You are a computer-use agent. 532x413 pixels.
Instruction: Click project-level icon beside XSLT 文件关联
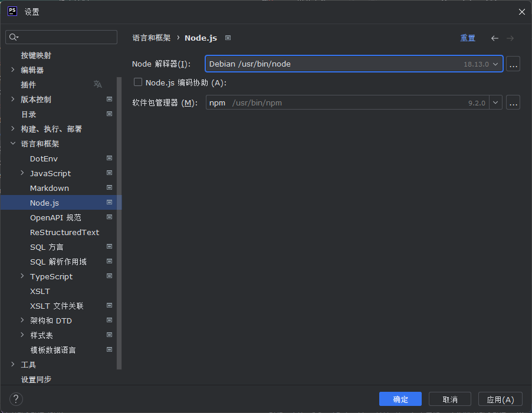(109, 306)
